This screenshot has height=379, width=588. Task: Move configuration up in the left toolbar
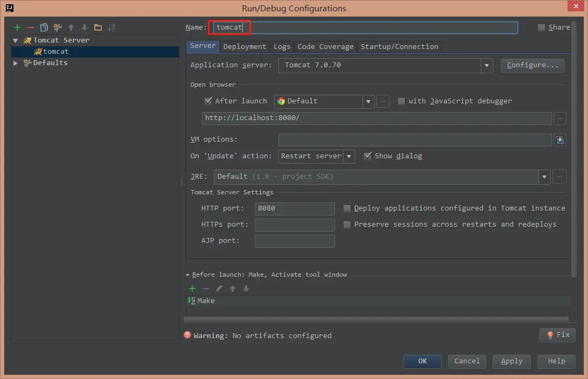pos(71,27)
